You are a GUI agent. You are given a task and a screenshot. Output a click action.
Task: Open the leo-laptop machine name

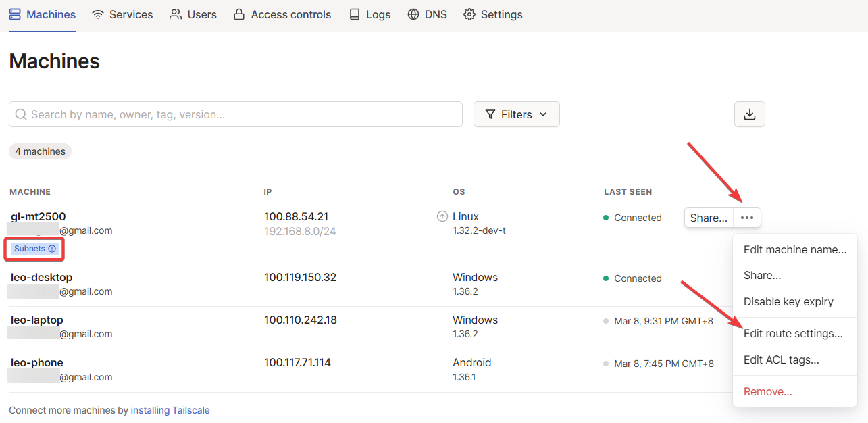tap(37, 320)
